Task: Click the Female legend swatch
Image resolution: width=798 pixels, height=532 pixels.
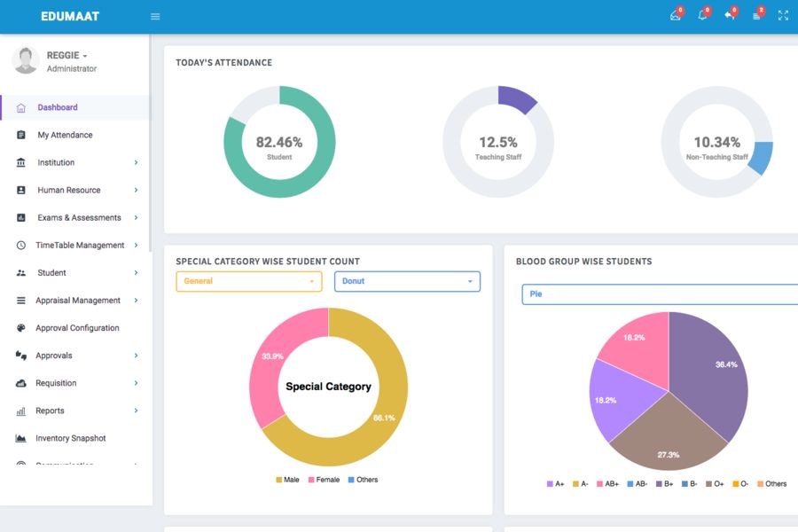Action: click(311, 480)
